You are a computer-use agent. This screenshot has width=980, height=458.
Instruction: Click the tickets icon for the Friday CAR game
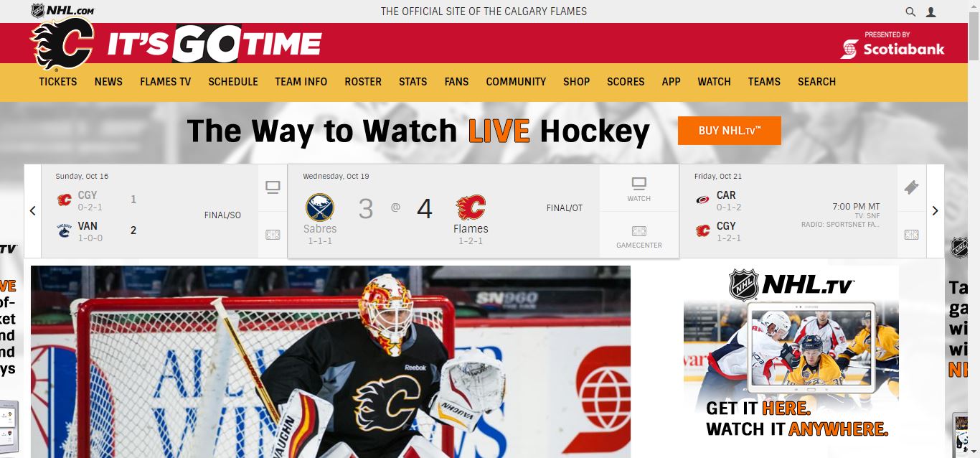click(x=911, y=187)
